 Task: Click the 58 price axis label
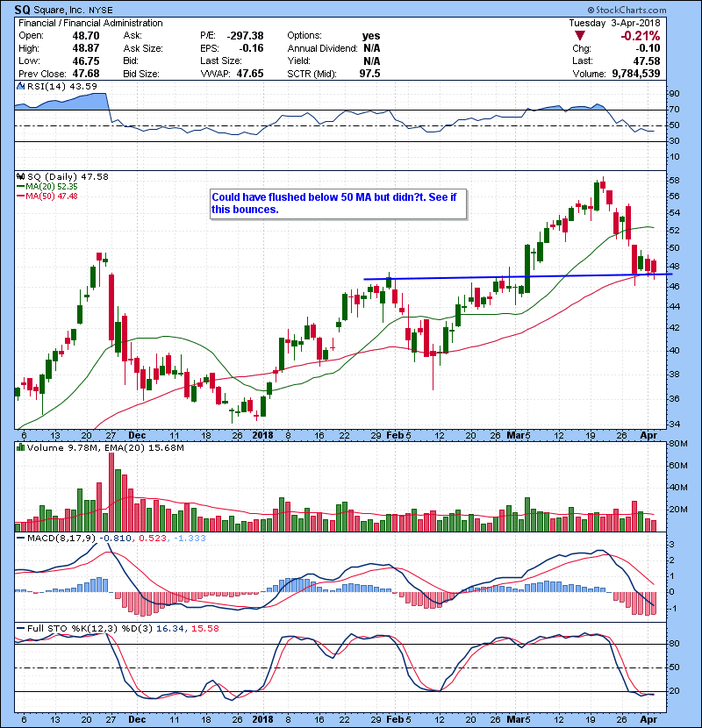coord(674,180)
